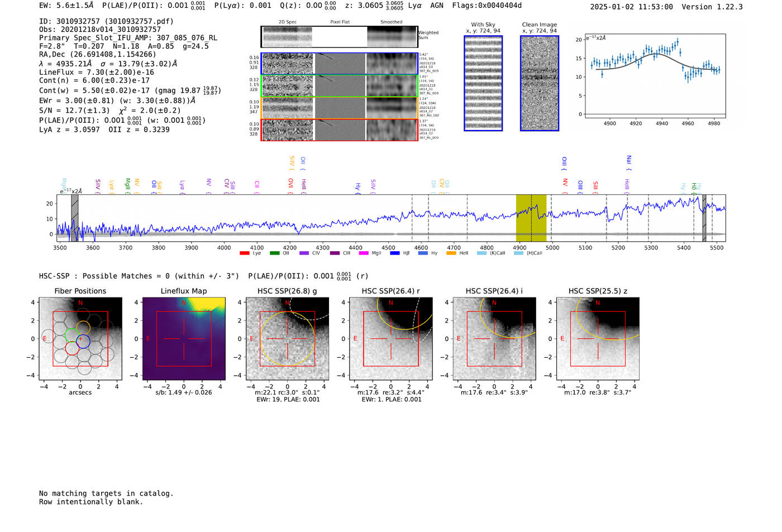Click the AGN label in the header
This screenshot has height=532, width=782.
[437, 6]
